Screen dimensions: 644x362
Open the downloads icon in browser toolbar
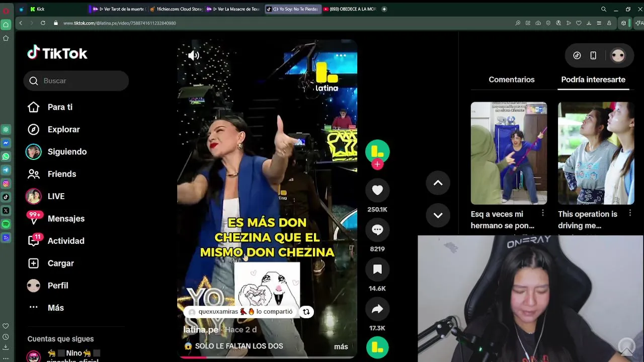(x=589, y=23)
